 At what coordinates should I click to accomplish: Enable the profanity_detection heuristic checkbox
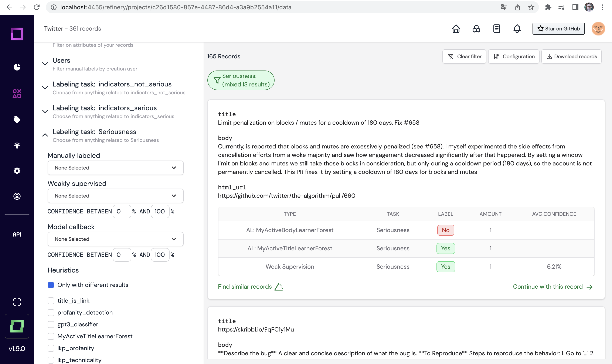51,312
